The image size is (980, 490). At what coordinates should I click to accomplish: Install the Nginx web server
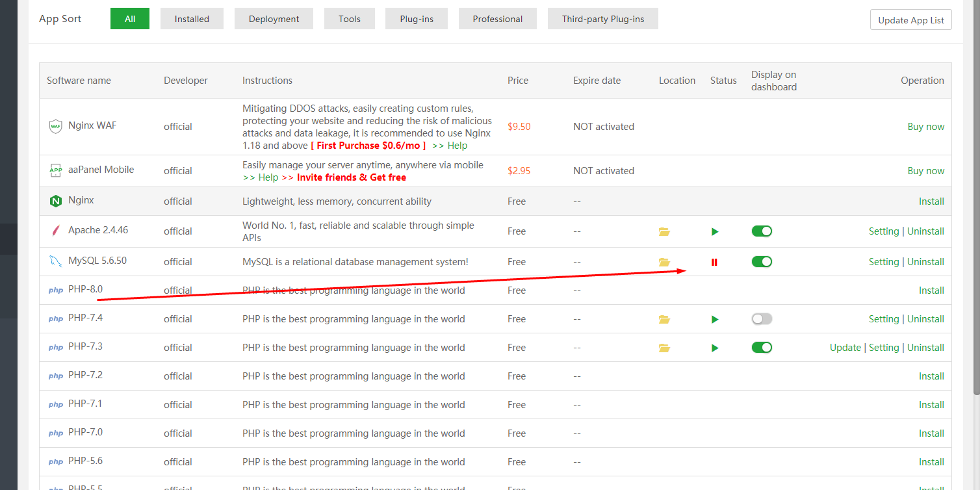coord(931,201)
